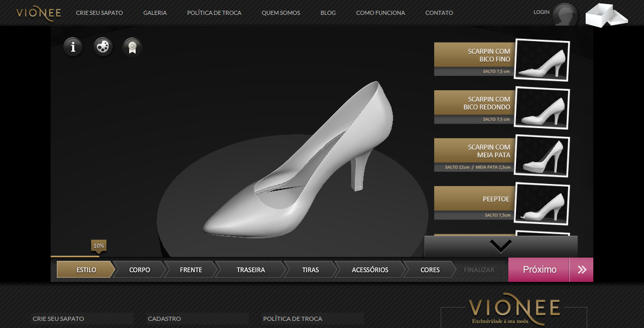Switch to the Frente step
Image resolution: width=644 pixels, height=328 pixels.
tap(191, 270)
